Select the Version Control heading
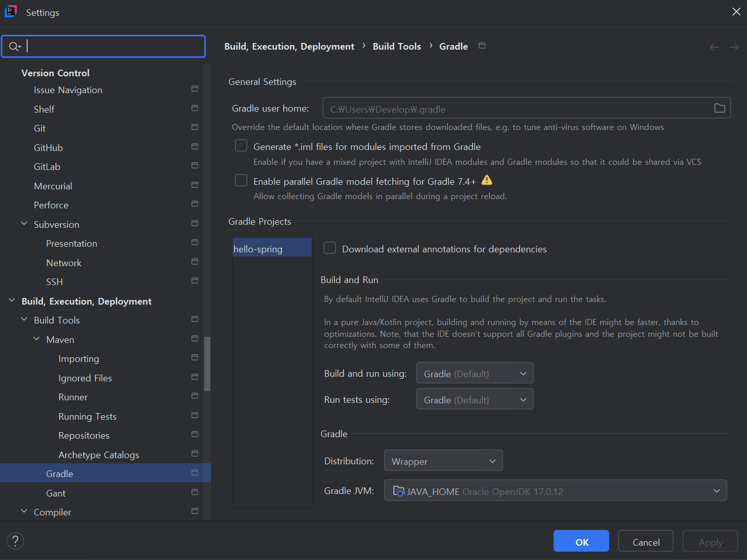Viewport: 747px width, 560px height. pos(55,73)
